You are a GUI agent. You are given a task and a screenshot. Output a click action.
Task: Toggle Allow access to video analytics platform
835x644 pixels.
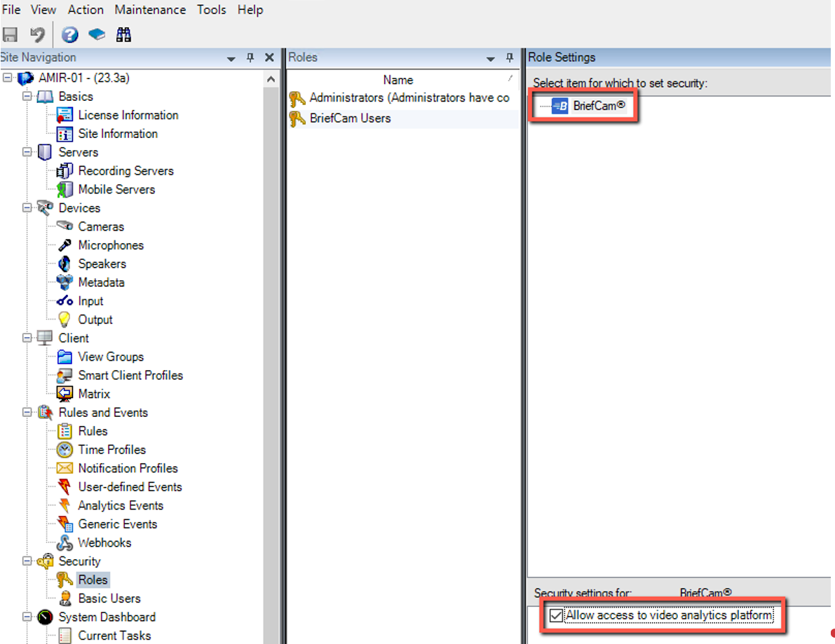pyautogui.click(x=556, y=615)
